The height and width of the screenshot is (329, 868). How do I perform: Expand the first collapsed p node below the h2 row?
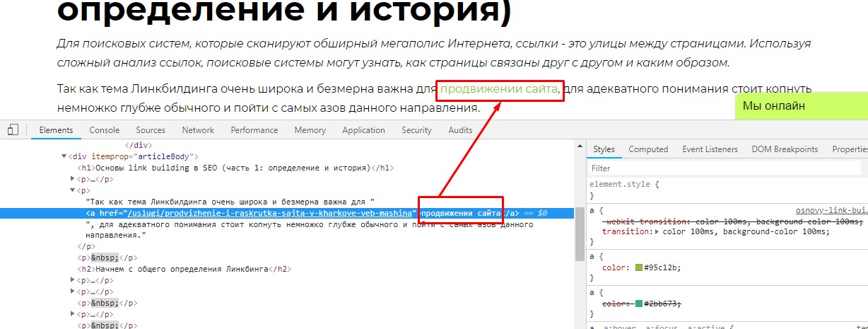(x=73, y=280)
